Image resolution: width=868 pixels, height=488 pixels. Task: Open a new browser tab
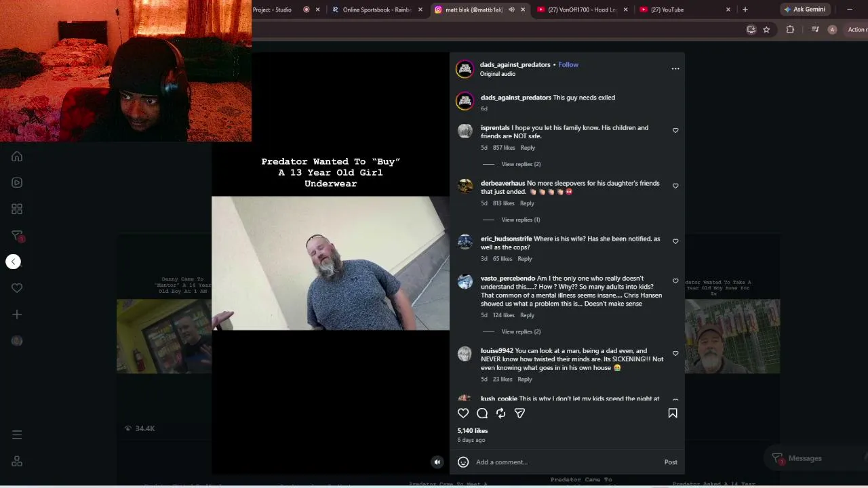[745, 9]
